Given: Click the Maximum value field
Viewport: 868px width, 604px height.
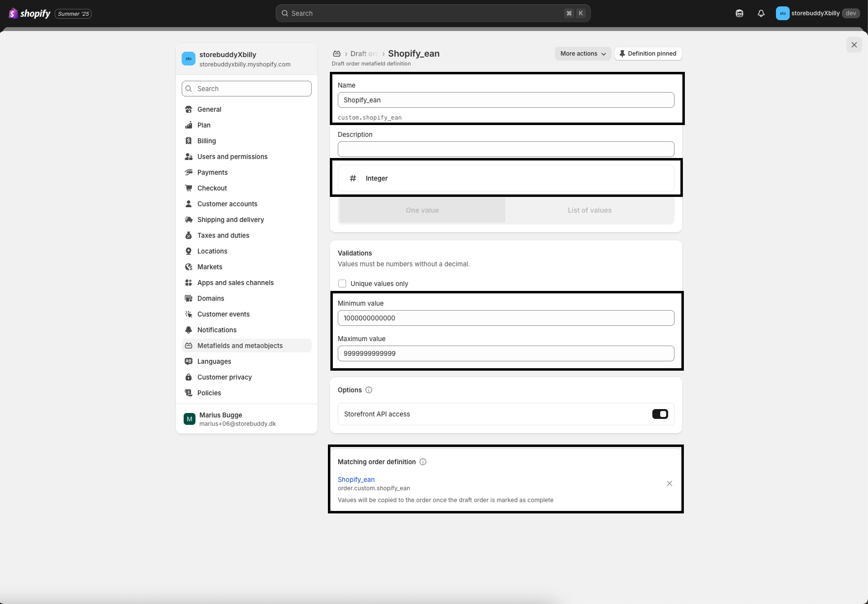Looking at the screenshot, I should tap(506, 353).
